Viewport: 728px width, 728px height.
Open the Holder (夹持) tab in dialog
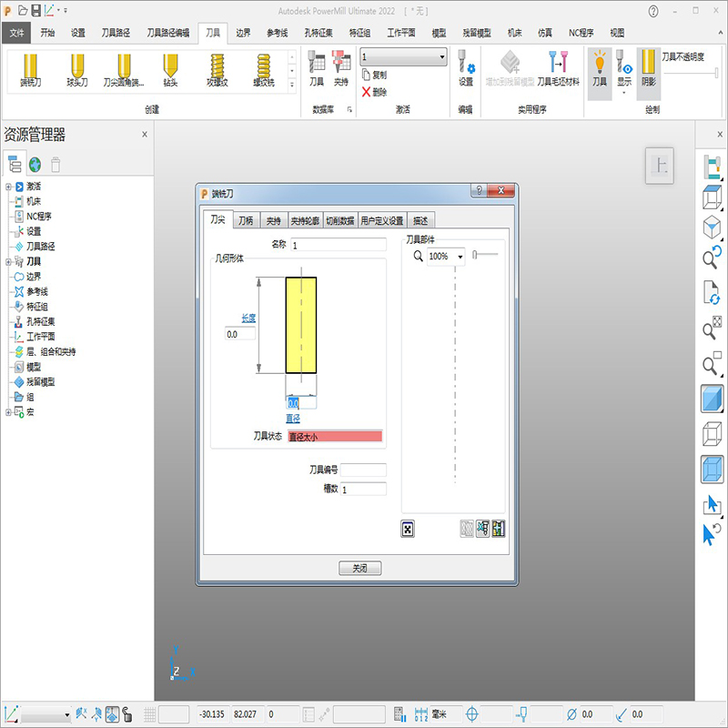274,220
